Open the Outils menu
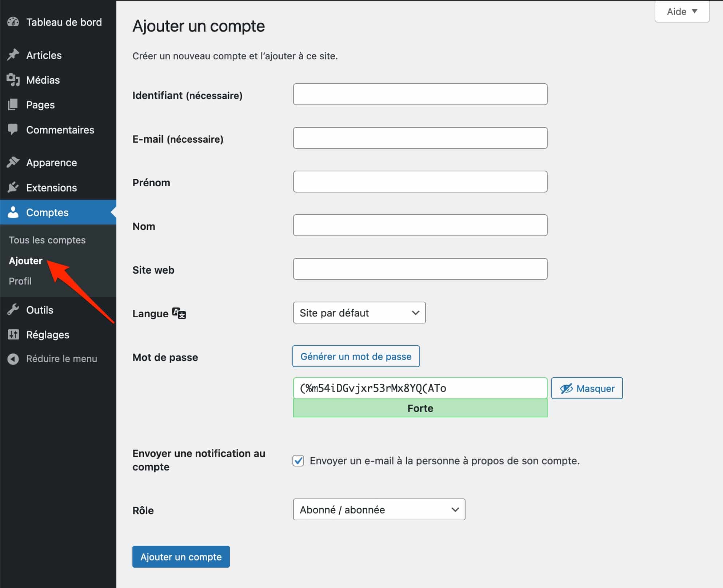Viewport: 723px width, 588px height. tap(58, 310)
